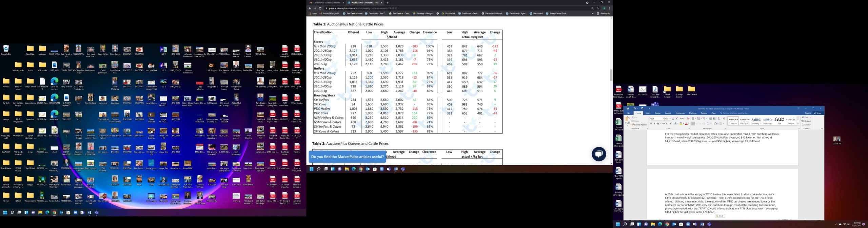
Task: Click Share button in Word
Action: point(817,113)
